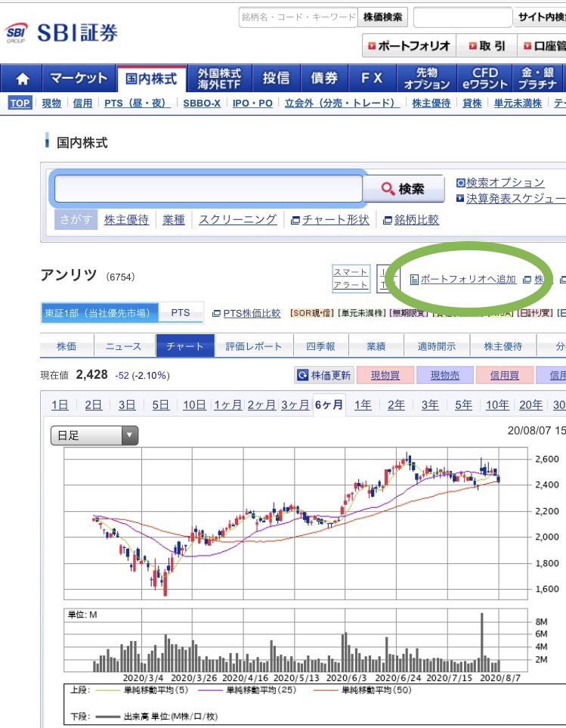
Task: Open the 単元未満株 submenu link
Action: click(x=518, y=103)
